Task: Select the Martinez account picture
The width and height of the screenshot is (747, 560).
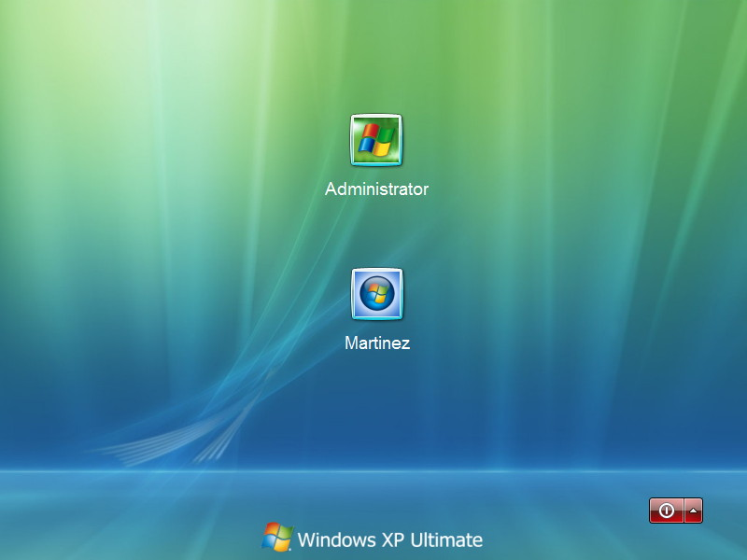Action: point(377,294)
